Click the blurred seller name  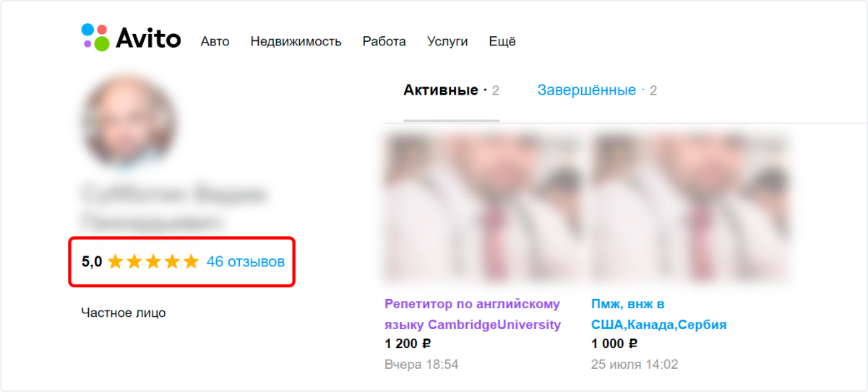click(x=173, y=207)
